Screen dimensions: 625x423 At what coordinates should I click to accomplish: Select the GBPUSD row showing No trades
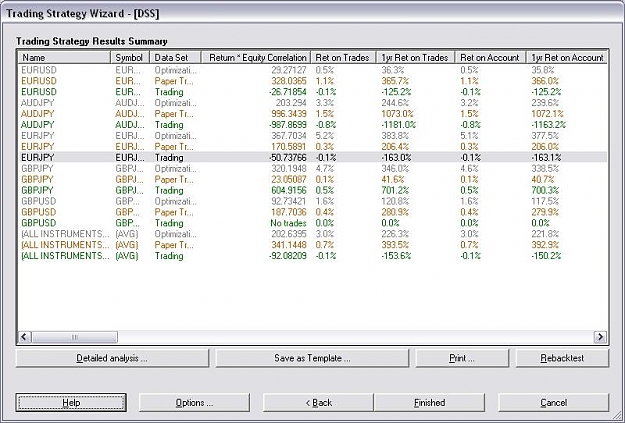[312, 223]
